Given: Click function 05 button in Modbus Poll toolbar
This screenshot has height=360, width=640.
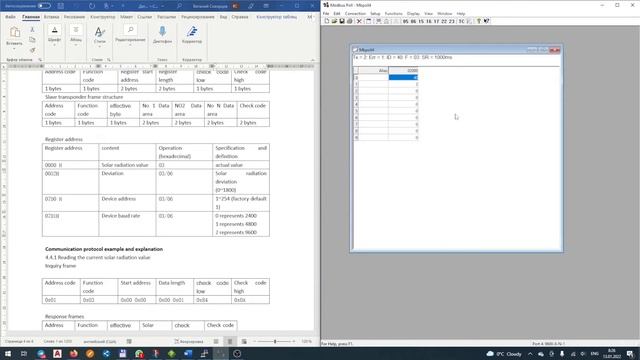Looking at the screenshot, I should 406,21.
